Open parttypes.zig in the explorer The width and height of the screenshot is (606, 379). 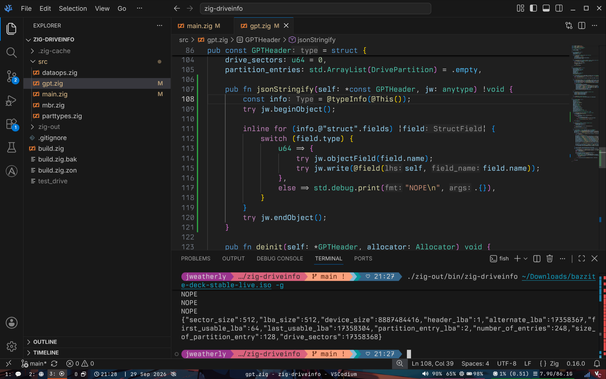tap(62, 116)
